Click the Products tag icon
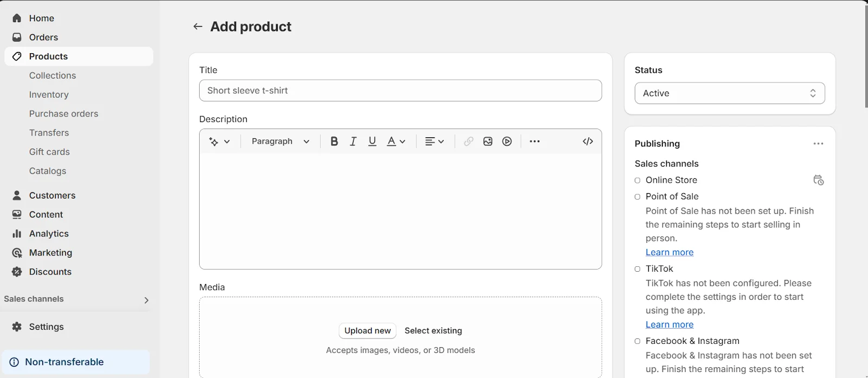 click(17, 56)
